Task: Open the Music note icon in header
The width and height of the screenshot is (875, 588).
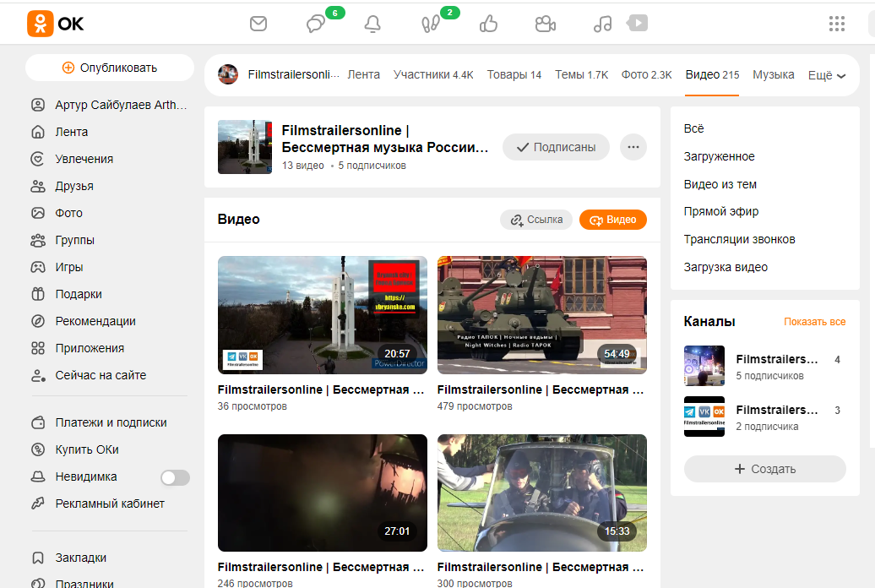Action: (x=602, y=24)
